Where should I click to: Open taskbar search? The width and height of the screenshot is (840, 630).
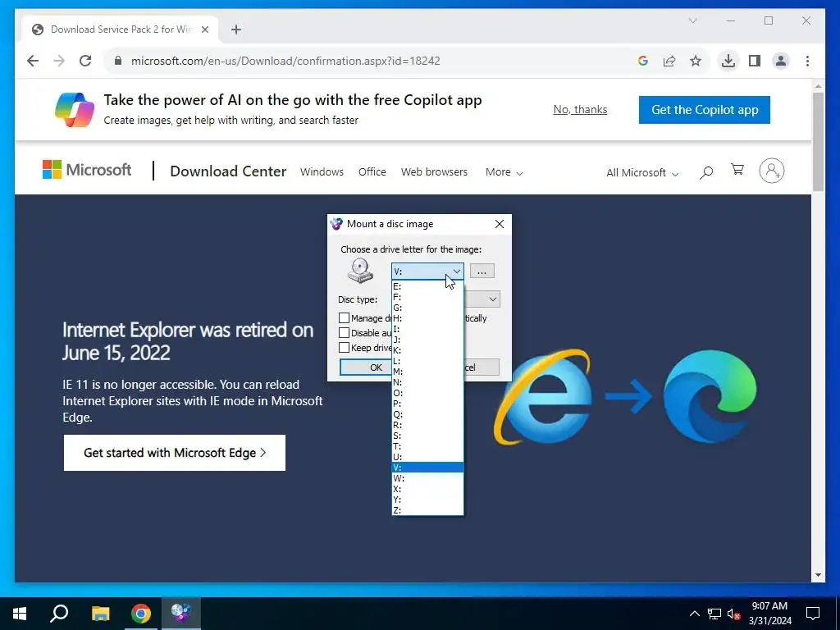pyautogui.click(x=59, y=613)
